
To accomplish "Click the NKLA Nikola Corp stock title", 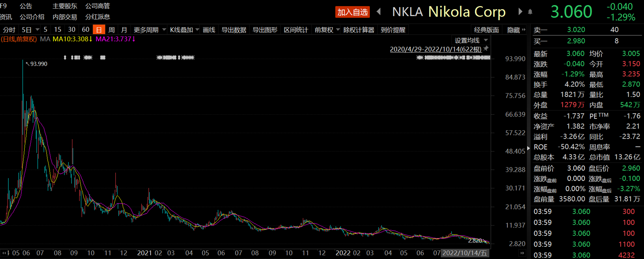I will coord(449,12).
